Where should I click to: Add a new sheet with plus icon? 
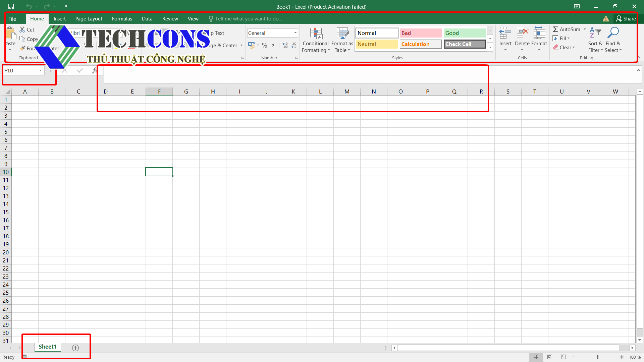coord(75,348)
